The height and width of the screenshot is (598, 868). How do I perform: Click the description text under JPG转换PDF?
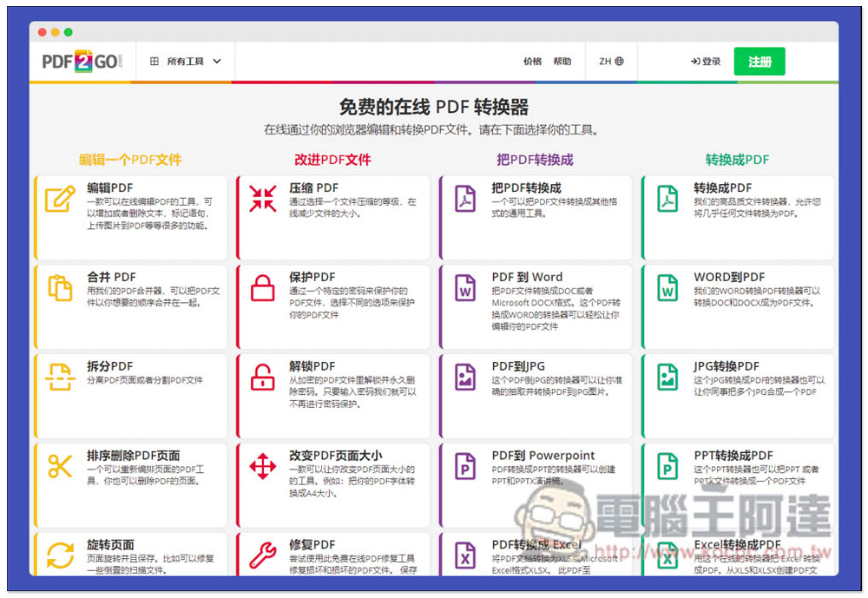(x=759, y=386)
